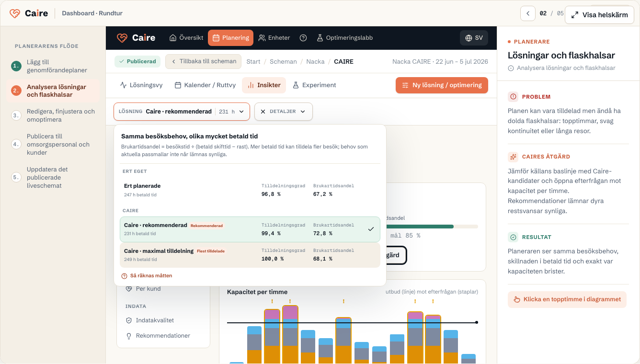Click the Dashboard · Rundtur title
The height and width of the screenshot is (364, 640).
pyautogui.click(x=92, y=13)
